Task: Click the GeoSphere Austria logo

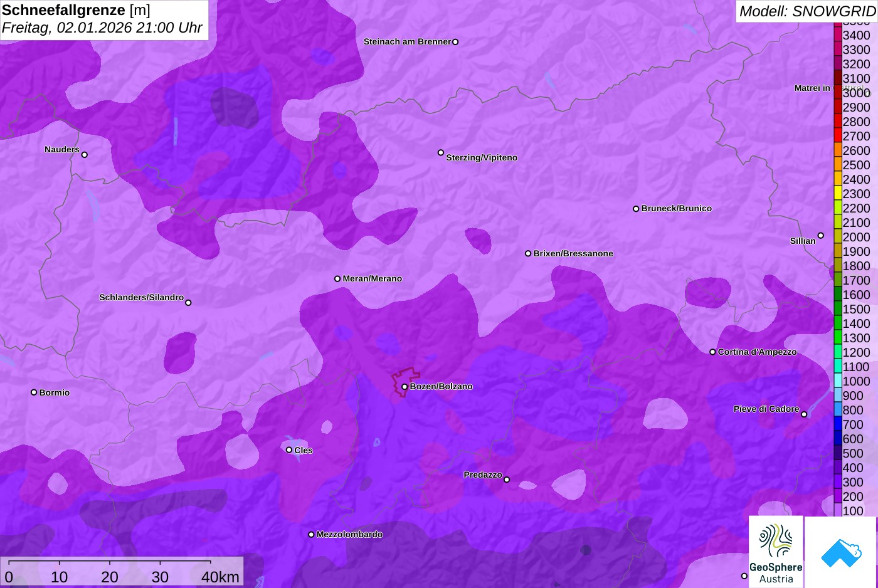Action: 776,552
